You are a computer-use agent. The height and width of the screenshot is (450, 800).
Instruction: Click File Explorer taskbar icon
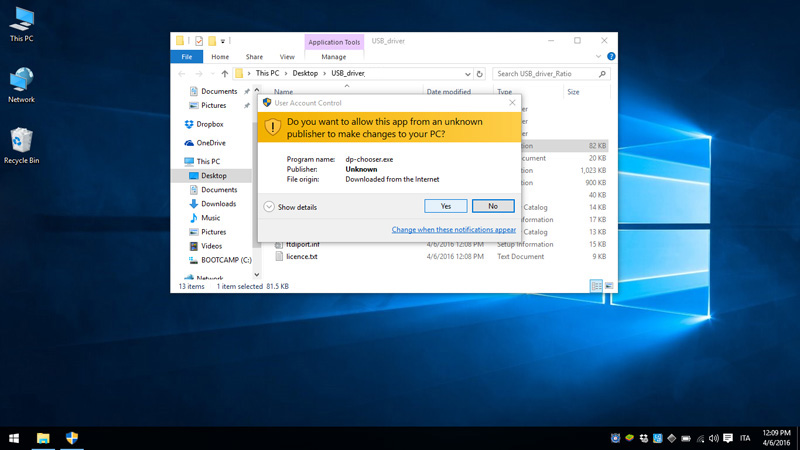pyautogui.click(x=43, y=438)
